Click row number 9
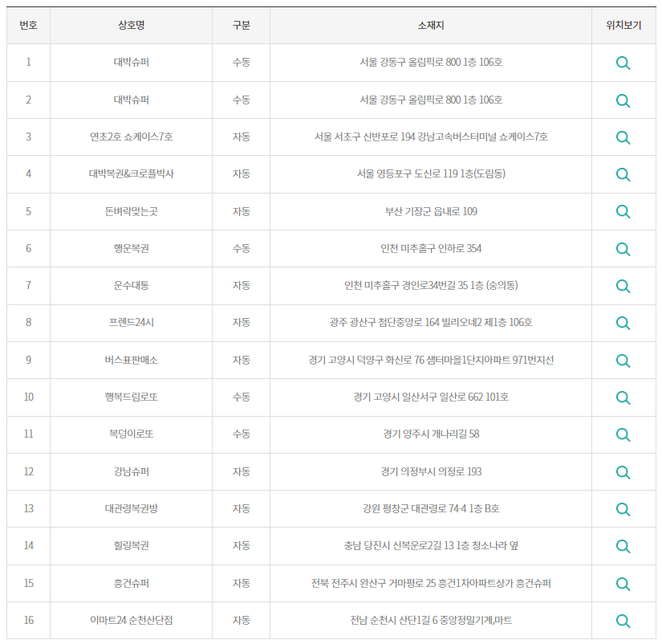662x644 pixels. coord(28,360)
